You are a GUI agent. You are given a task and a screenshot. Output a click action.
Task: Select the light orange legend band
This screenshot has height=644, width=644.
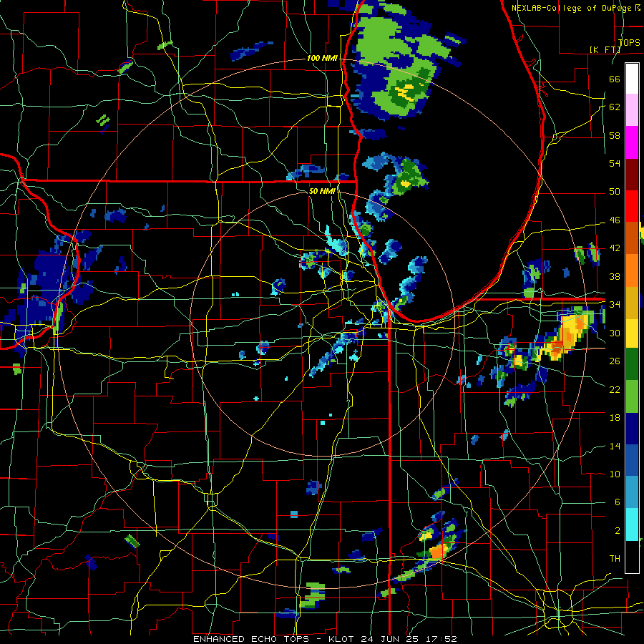pos(632,270)
